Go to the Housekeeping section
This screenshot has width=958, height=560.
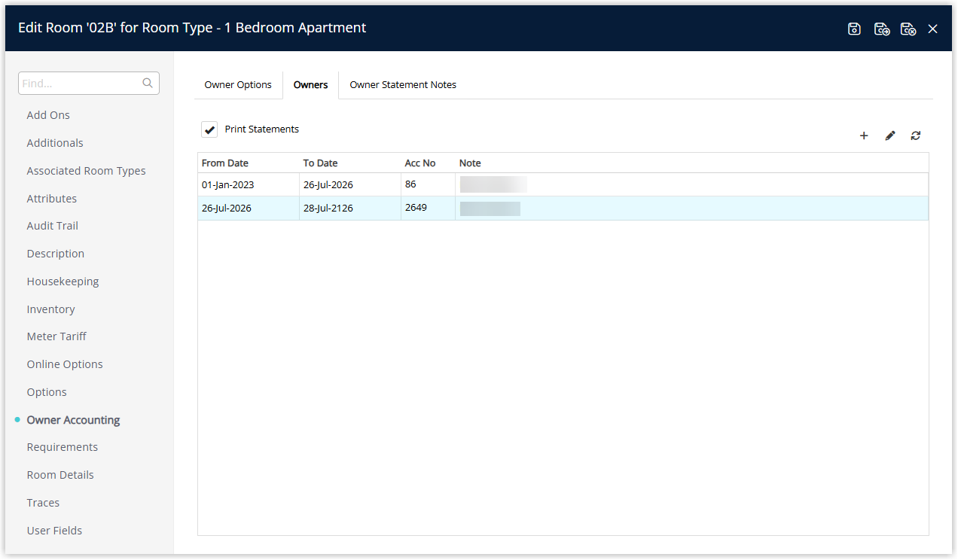tap(63, 282)
